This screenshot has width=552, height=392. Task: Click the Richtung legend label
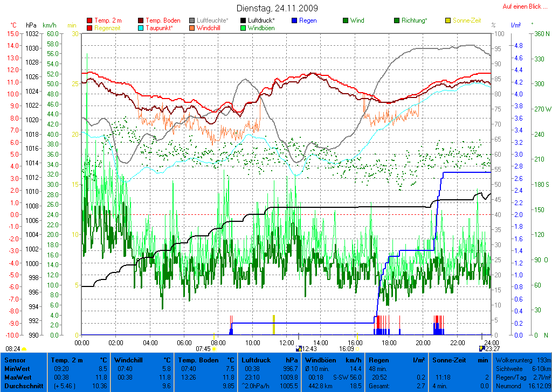pyautogui.click(x=414, y=20)
